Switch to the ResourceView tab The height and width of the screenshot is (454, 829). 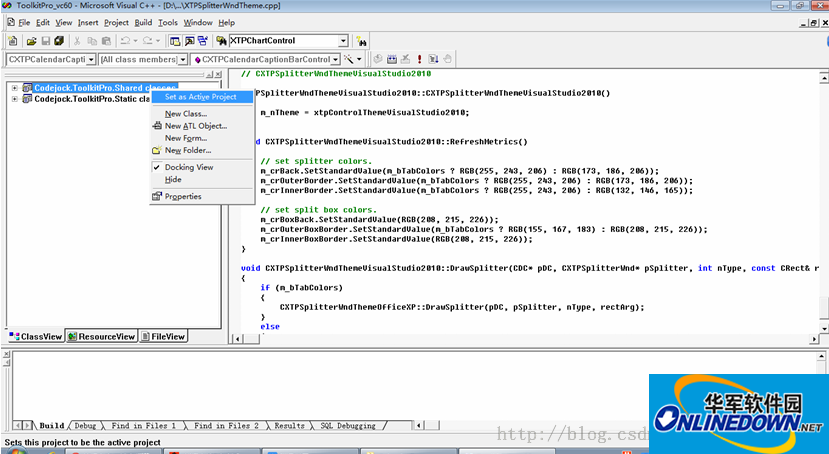(x=102, y=337)
